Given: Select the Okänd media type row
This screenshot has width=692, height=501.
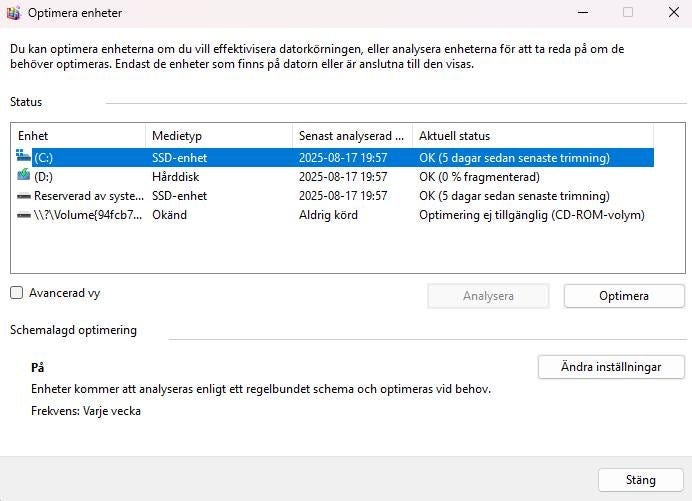Looking at the screenshot, I should (x=169, y=215).
